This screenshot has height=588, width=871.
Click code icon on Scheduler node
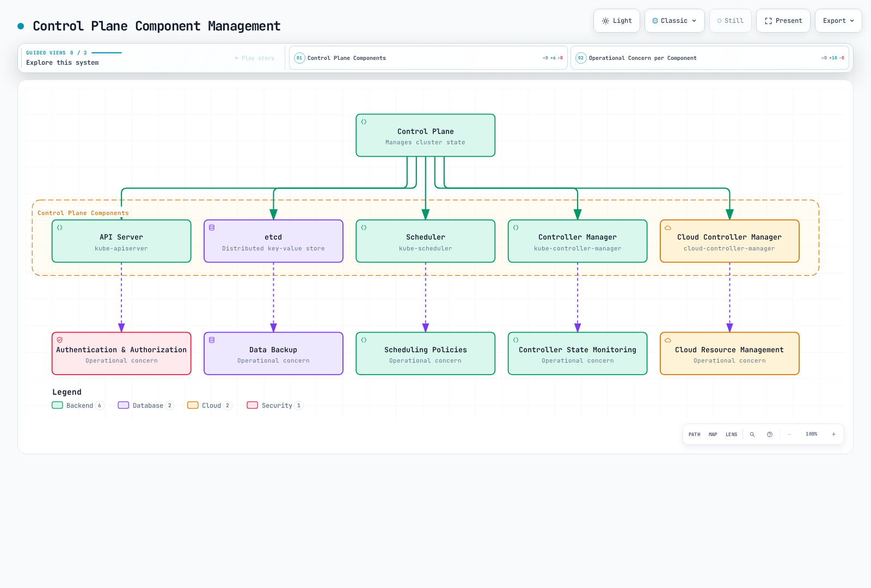[x=364, y=228]
